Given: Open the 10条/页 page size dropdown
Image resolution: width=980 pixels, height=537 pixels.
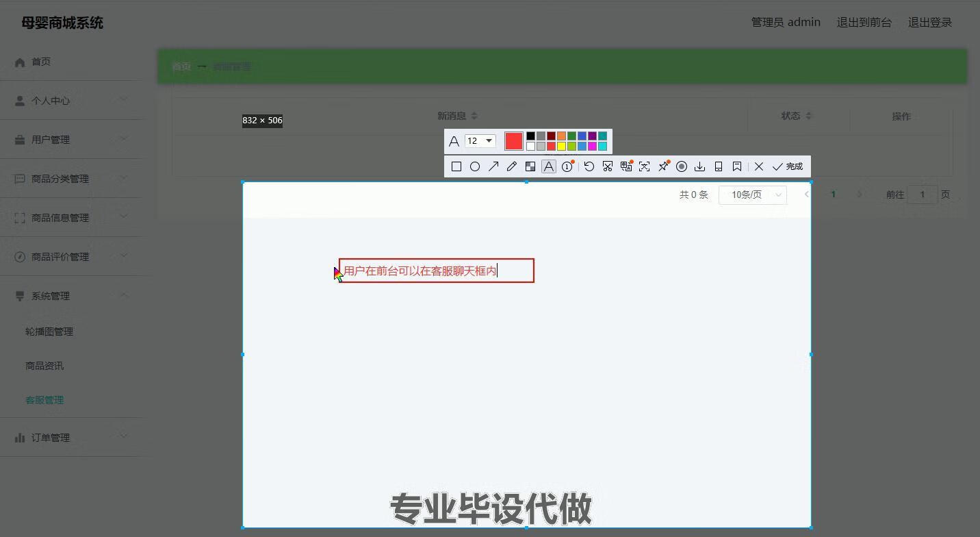Looking at the screenshot, I should pyautogui.click(x=753, y=195).
